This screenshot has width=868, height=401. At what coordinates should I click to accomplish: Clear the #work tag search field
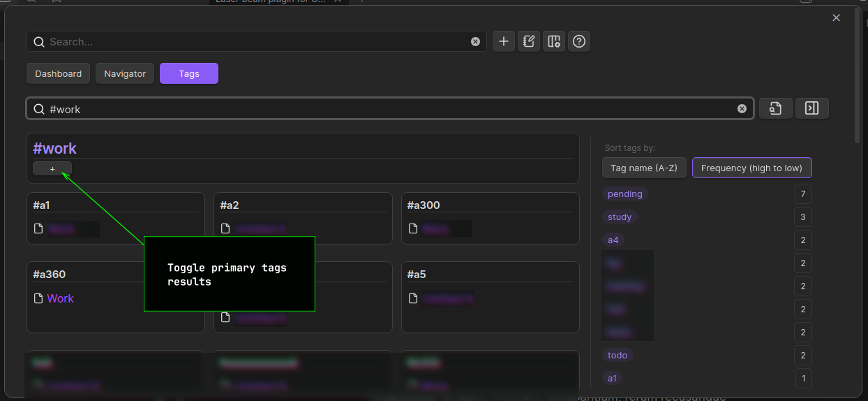pyautogui.click(x=742, y=109)
